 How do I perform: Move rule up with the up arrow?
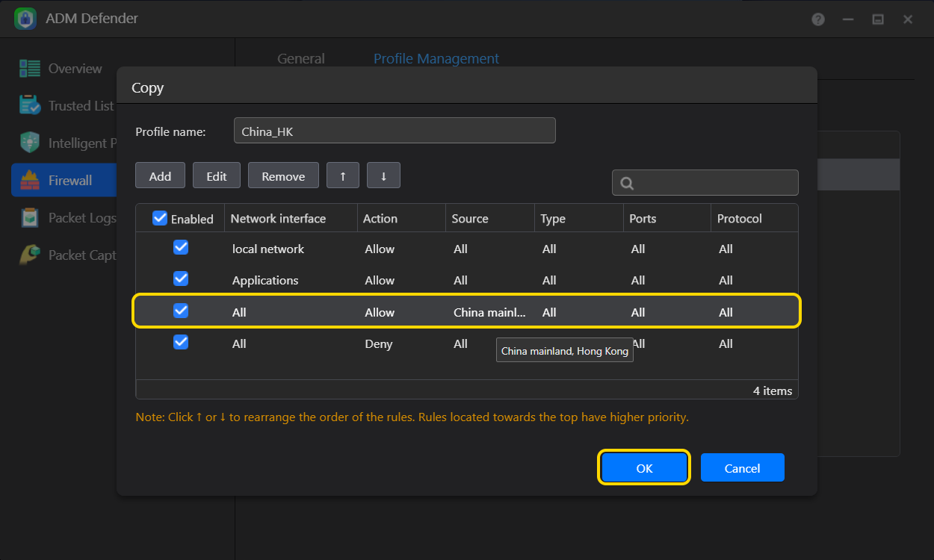(x=343, y=175)
